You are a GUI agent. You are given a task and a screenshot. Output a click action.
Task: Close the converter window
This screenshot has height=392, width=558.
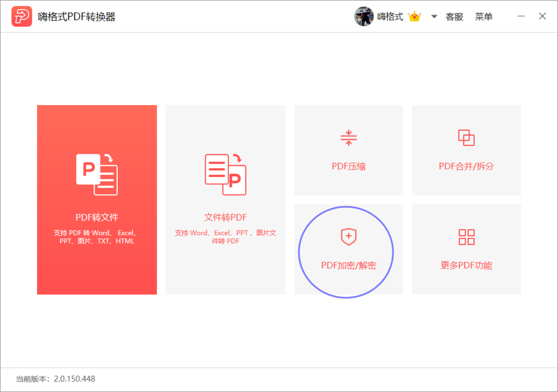(542, 17)
